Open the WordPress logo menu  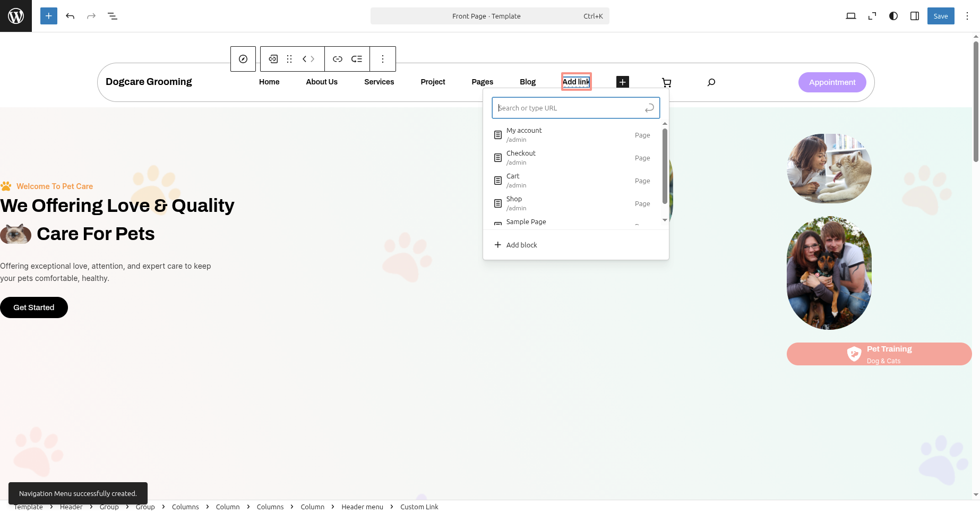click(x=16, y=16)
